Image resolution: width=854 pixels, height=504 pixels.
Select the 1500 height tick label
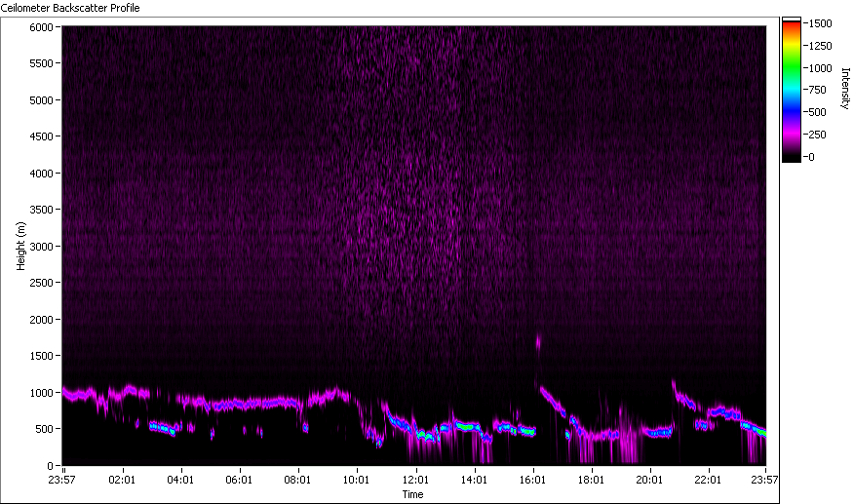tap(41, 355)
